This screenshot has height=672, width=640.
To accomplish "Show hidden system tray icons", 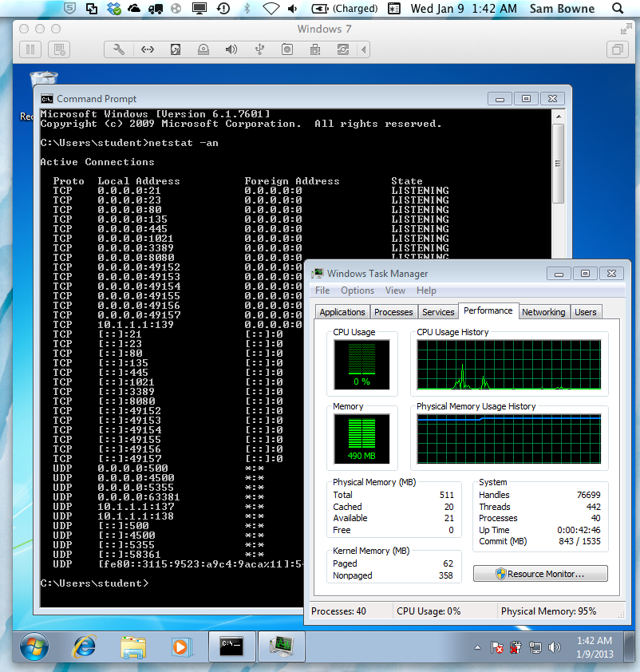I will click(x=478, y=647).
